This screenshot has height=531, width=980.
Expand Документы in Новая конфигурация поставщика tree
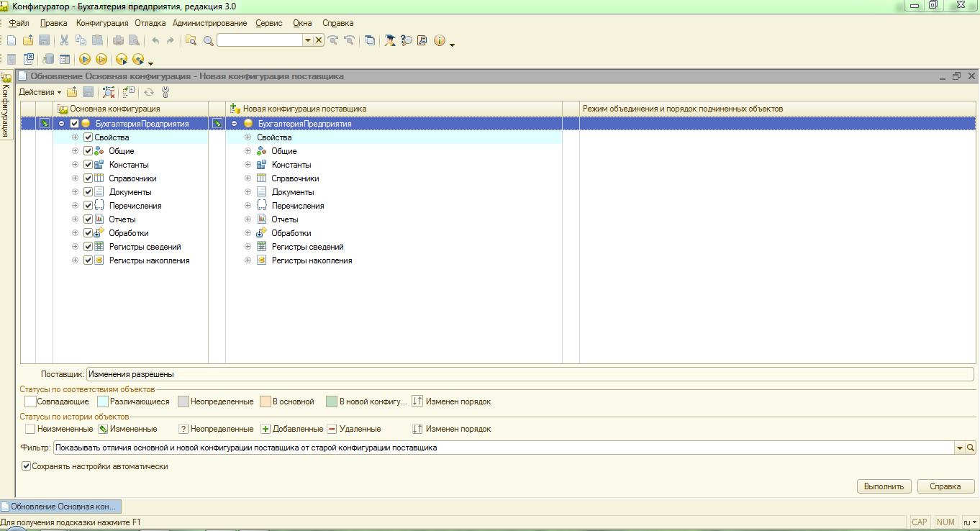tap(248, 192)
